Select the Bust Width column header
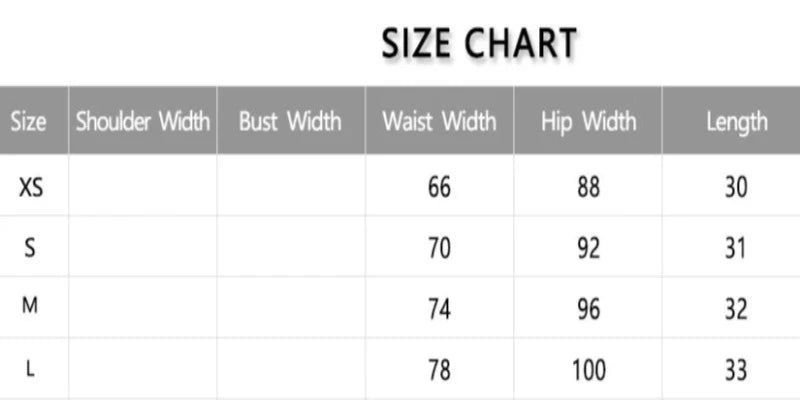The width and height of the screenshot is (800, 400). 290,122
